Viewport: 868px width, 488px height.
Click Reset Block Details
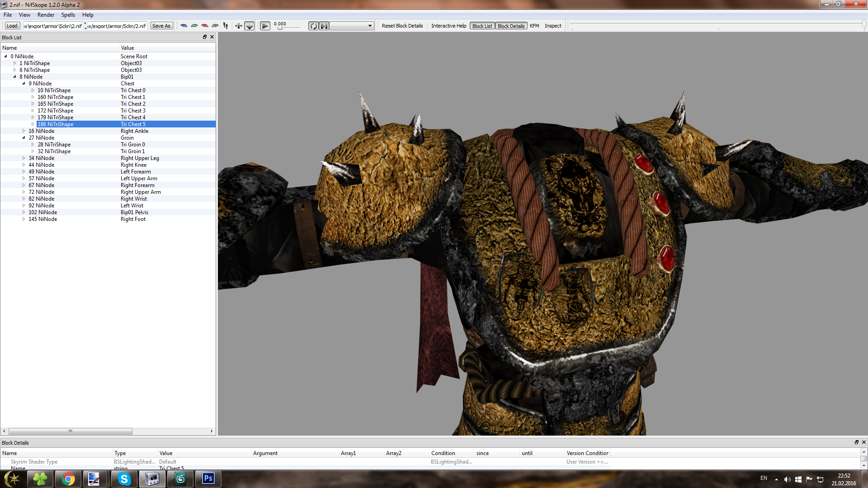pyautogui.click(x=402, y=26)
